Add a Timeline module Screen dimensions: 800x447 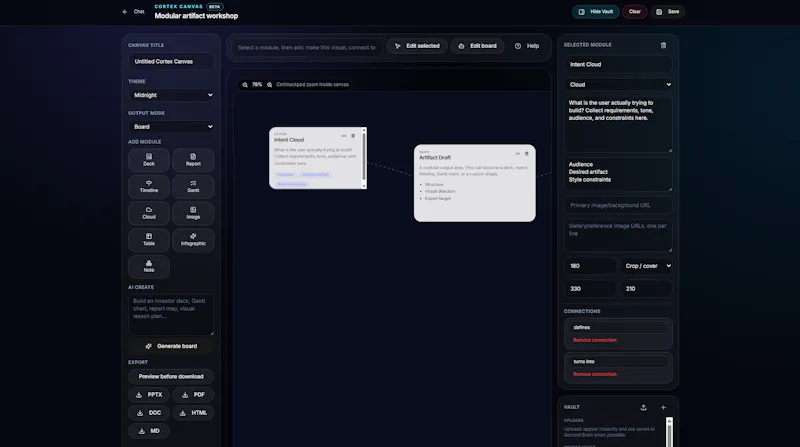[x=149, y=186]
